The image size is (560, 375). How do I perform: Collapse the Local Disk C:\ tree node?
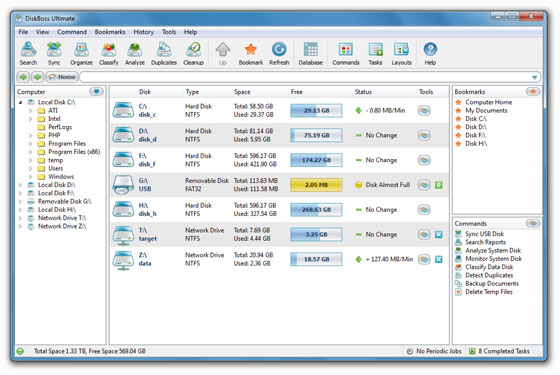click(x=20, y=102)
